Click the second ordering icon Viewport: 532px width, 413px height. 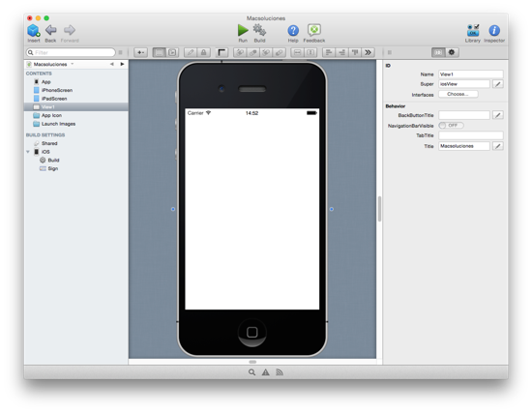tap(253, 52)
